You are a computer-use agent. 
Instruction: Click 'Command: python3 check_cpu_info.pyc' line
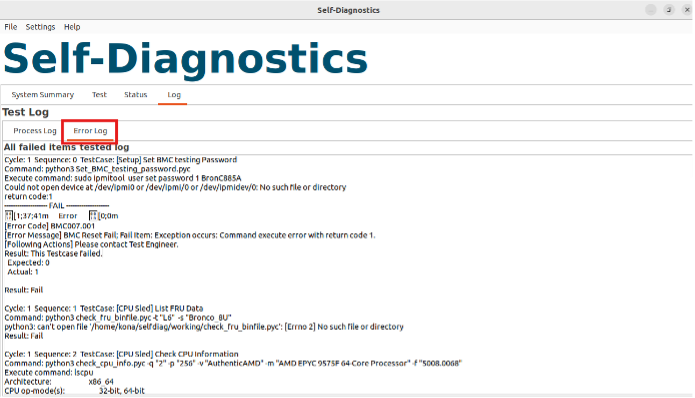click(233, 363)
